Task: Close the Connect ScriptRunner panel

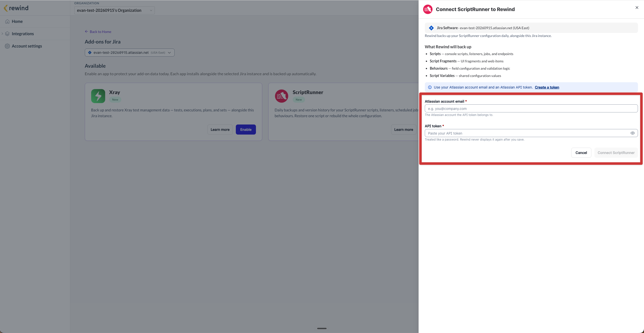Action: pyautogui.click(x=637, y=8)
